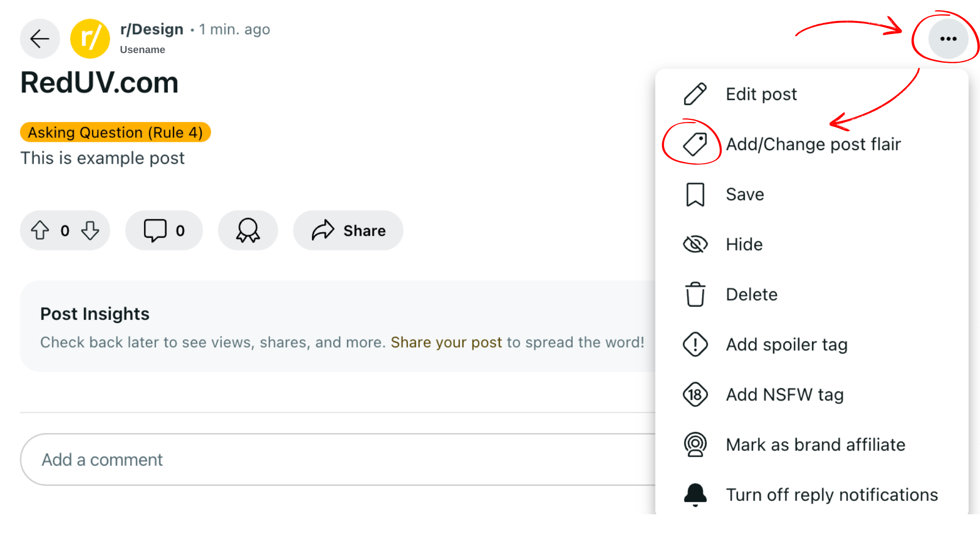Open the three-dot overflow menu
980x551 pixels.
948,38
